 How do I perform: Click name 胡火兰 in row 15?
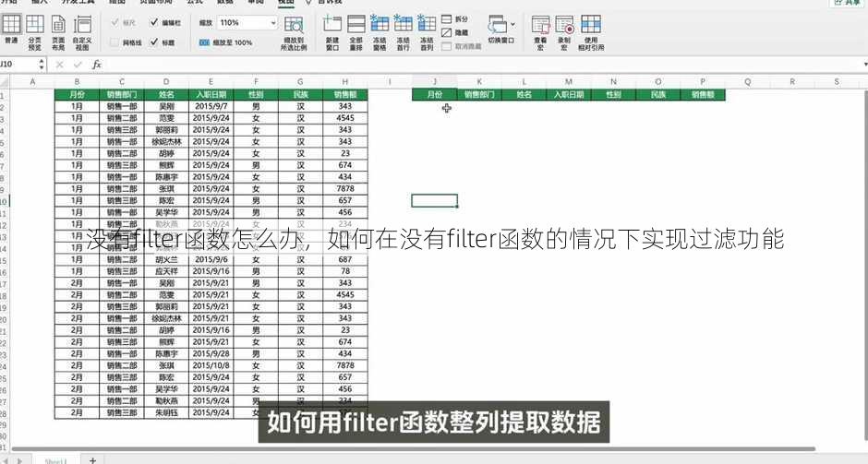[x=166, y=259]
